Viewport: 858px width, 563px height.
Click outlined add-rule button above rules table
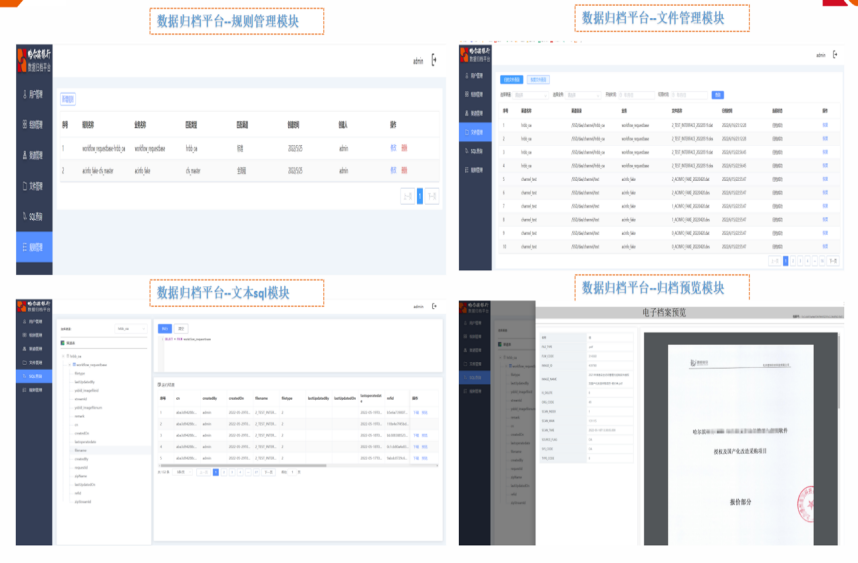tap(68, 99)
